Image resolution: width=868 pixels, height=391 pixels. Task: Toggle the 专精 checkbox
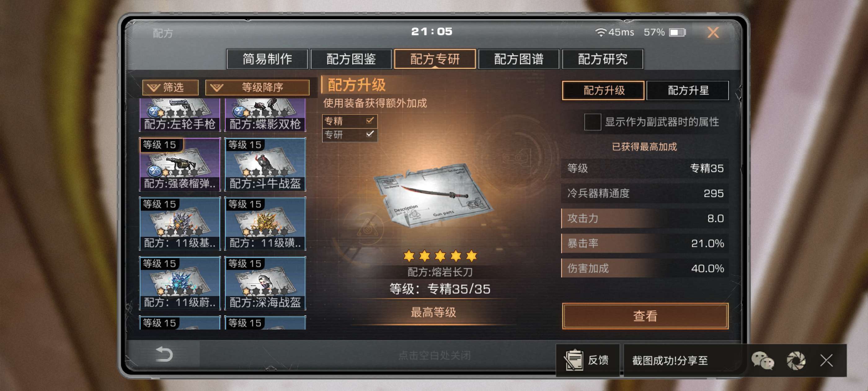[x=370, y=120]
